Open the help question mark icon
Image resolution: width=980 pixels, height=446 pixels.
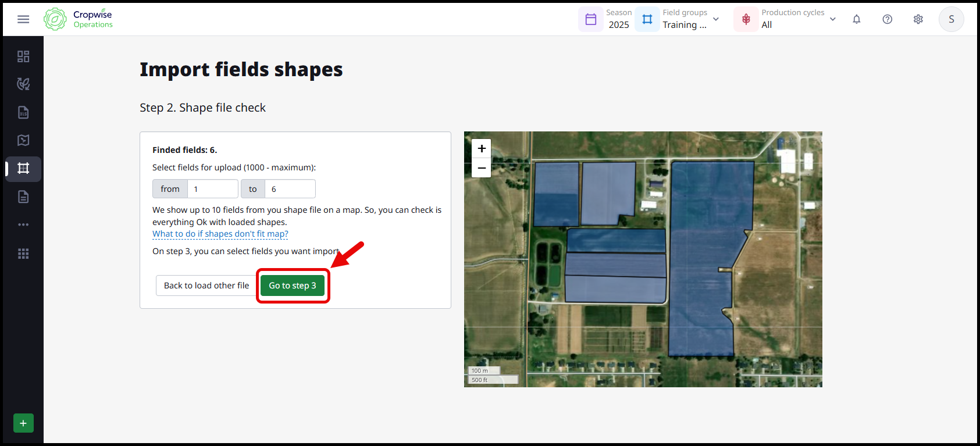pyautogui.click(x=887, y=19)
